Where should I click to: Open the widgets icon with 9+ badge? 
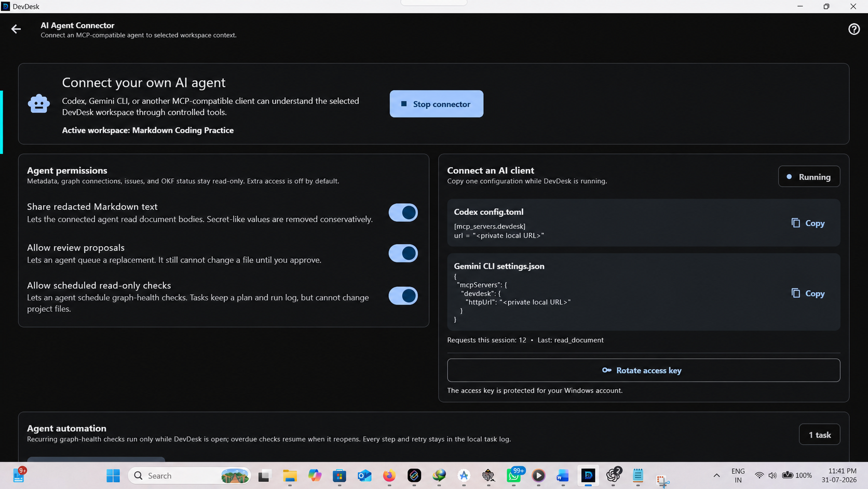[19, 475]
